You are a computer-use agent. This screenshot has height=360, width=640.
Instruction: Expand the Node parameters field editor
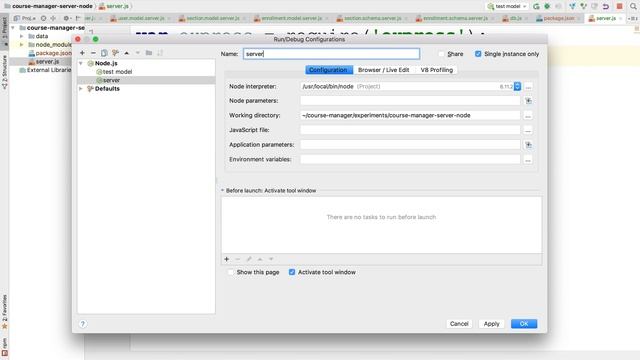(x=528, y=101)
